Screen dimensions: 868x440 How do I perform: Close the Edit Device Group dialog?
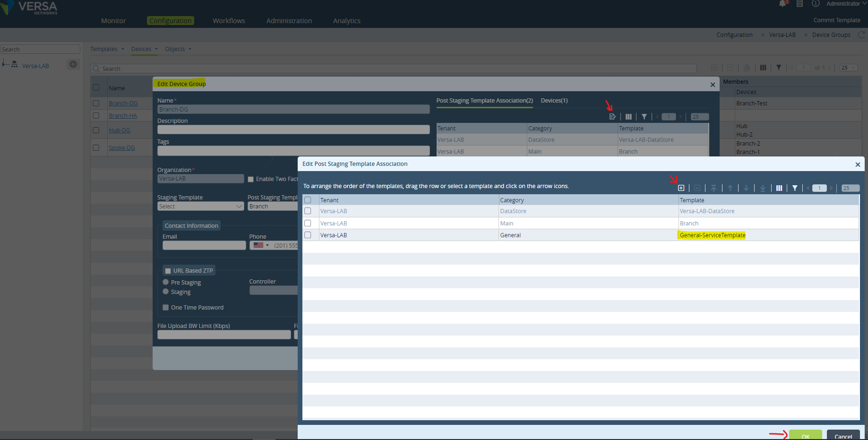coord(713,85)
